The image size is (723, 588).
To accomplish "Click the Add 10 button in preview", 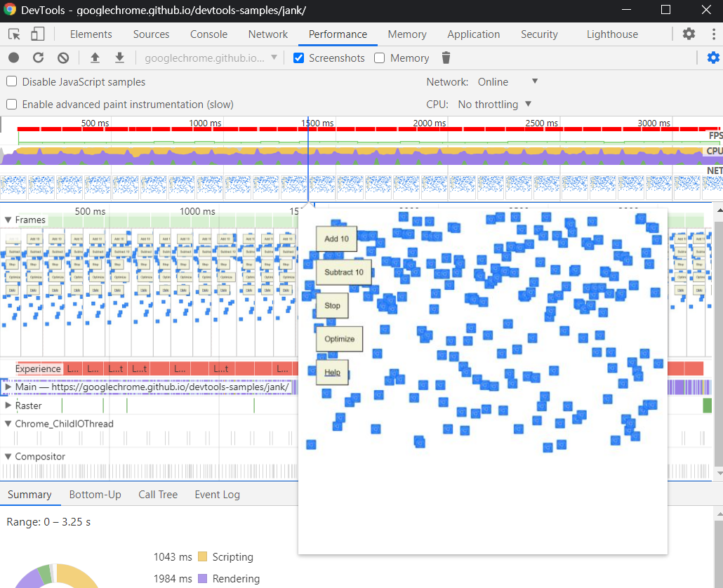I will 337,239.
